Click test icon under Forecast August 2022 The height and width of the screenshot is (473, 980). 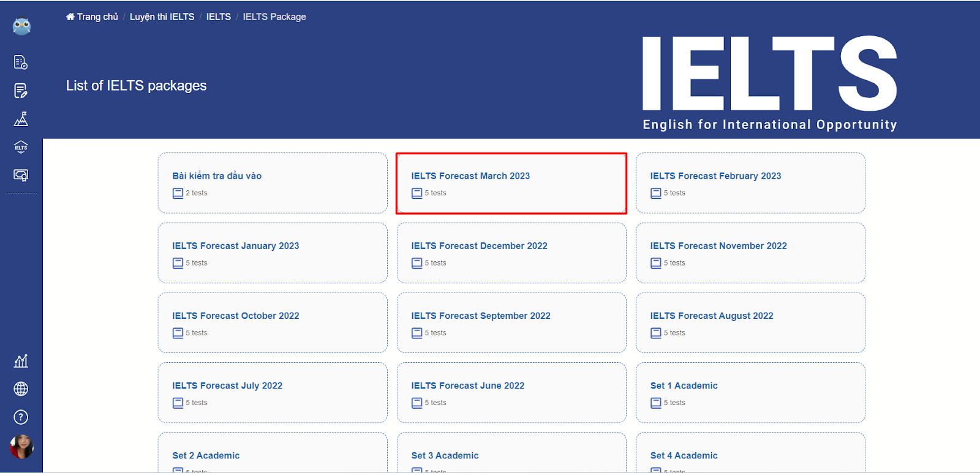655,333
